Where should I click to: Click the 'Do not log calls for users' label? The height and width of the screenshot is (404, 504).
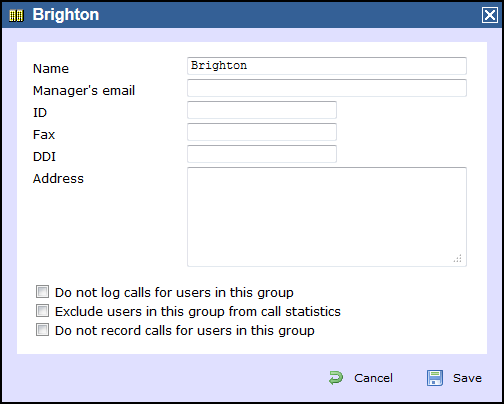tap(174, 292)
